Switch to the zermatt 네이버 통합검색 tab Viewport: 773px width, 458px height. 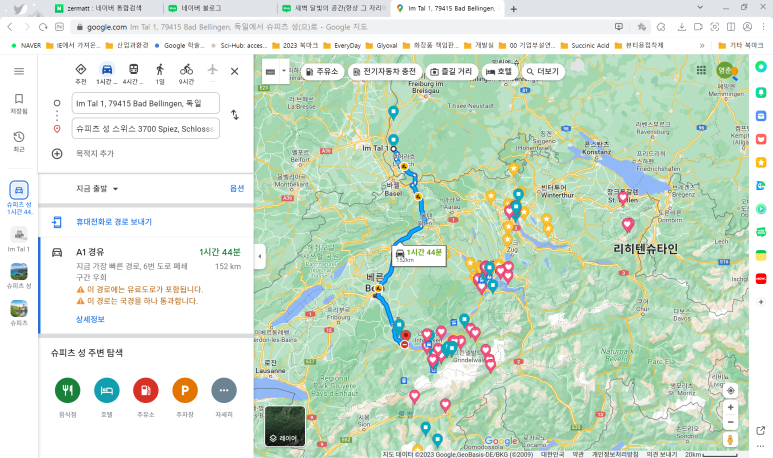pos(105,8)
